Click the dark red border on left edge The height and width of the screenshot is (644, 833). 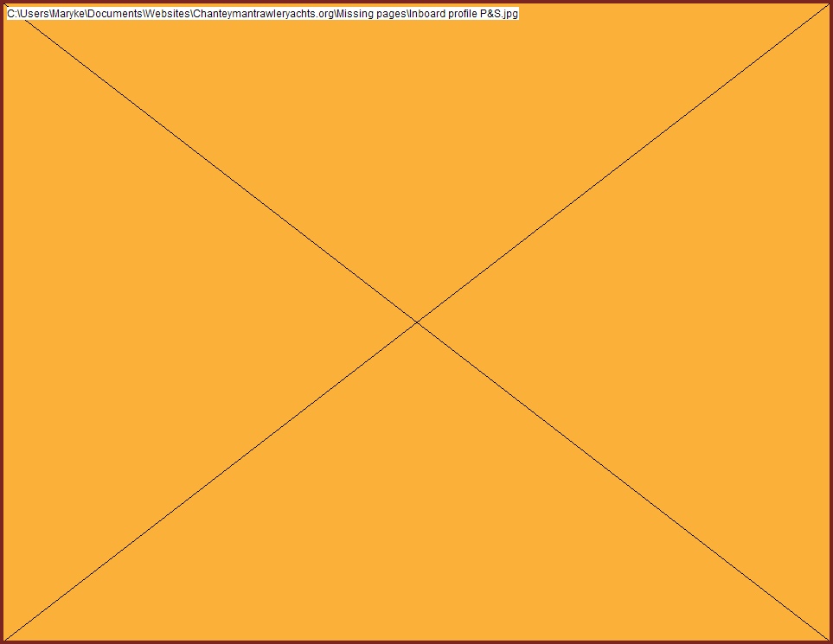coord(2,322)
